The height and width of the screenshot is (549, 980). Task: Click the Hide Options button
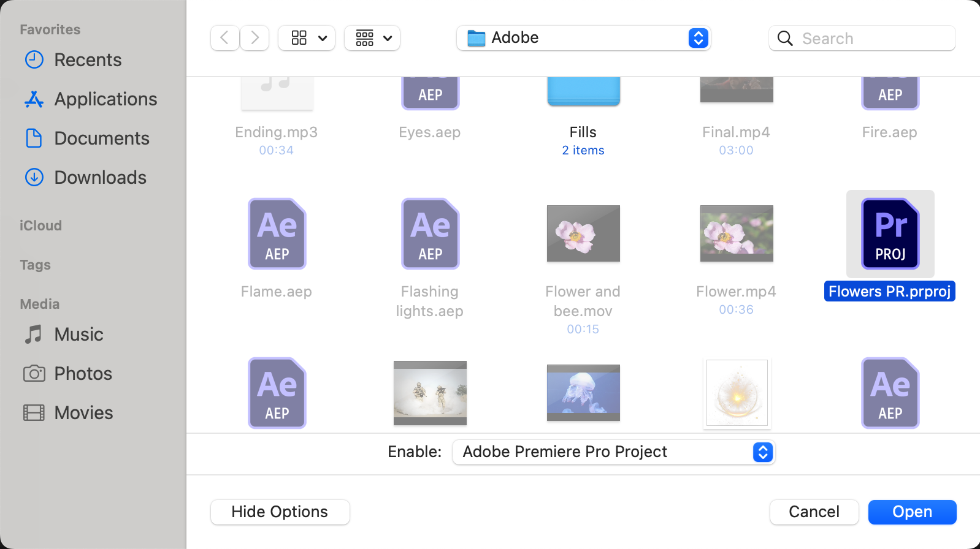(x=280, y=512)
